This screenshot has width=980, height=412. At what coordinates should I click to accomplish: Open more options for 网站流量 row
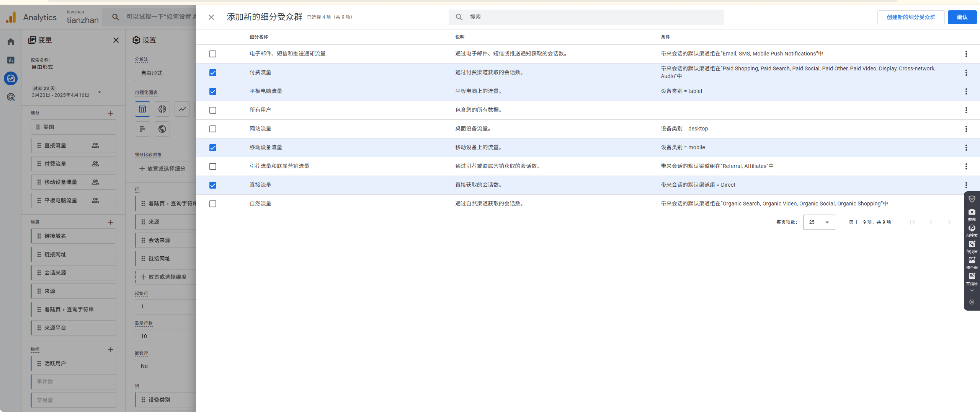966,129
